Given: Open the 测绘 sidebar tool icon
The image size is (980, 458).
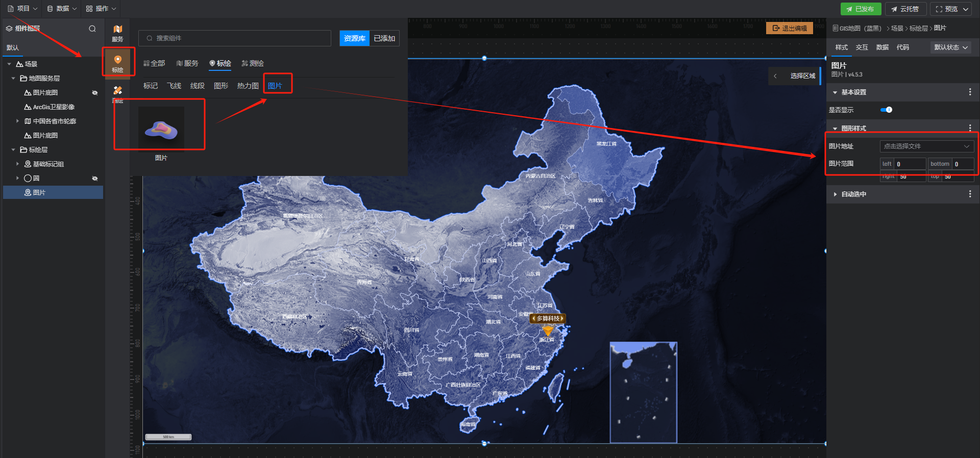Looking at the screenshot, I should (x=117, y=94).
